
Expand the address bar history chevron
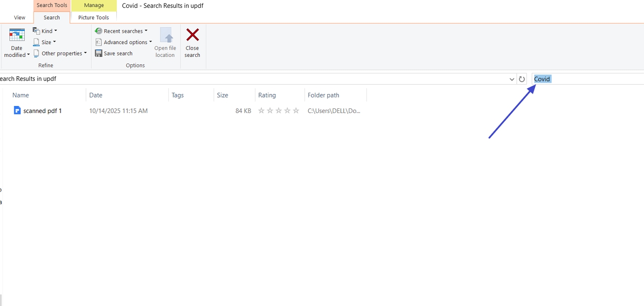512,79
